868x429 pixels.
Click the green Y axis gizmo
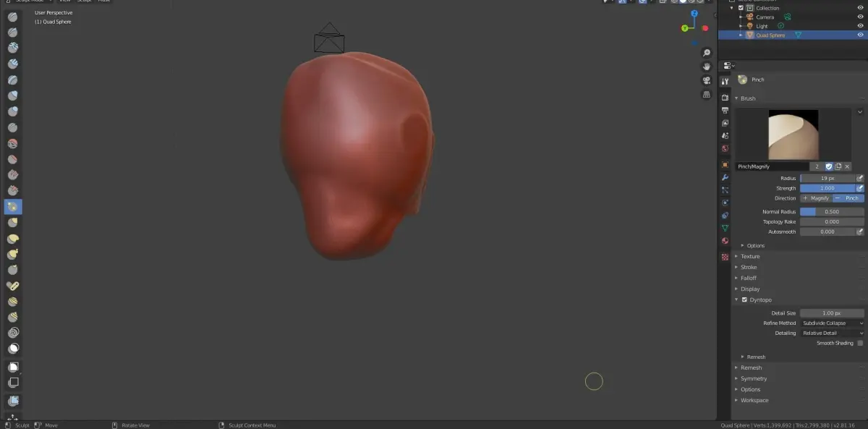coord(685,28)
